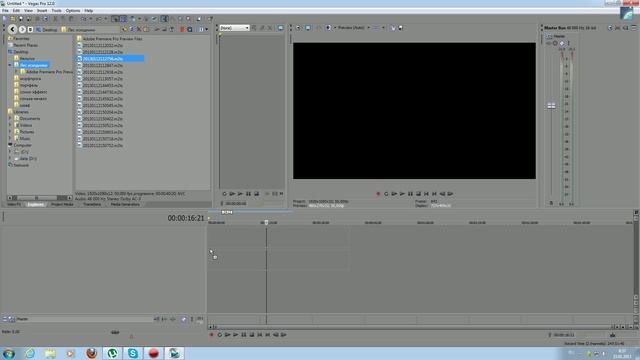Switch to the Transitions tab
The height and width of the screenshot is (360, 640).
pos(92,204)
